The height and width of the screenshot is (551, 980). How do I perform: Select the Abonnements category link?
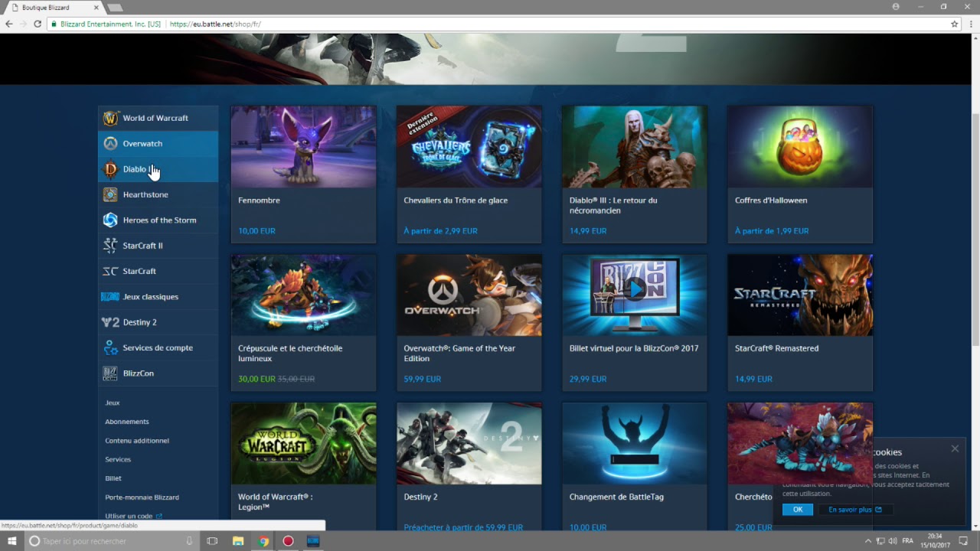click(x=127, y=422)
